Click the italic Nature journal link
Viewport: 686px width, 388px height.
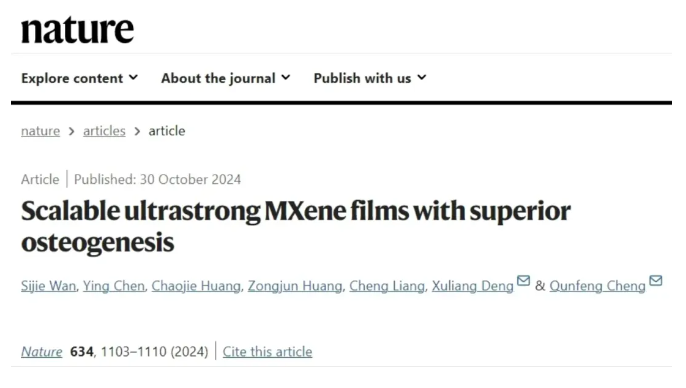[x=42, y=352]
